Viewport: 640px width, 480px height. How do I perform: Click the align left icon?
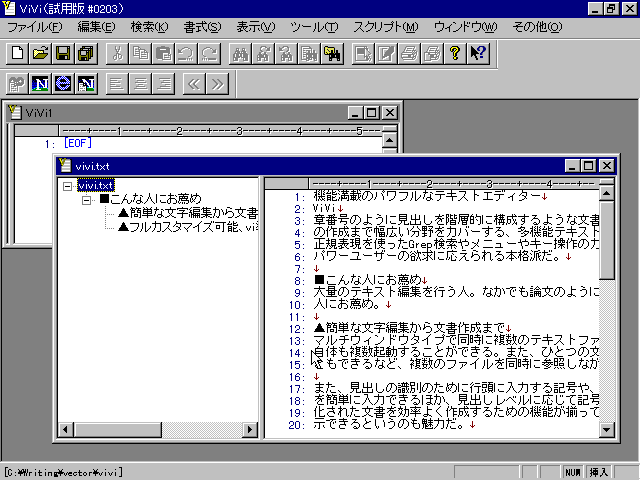point(118,84)
